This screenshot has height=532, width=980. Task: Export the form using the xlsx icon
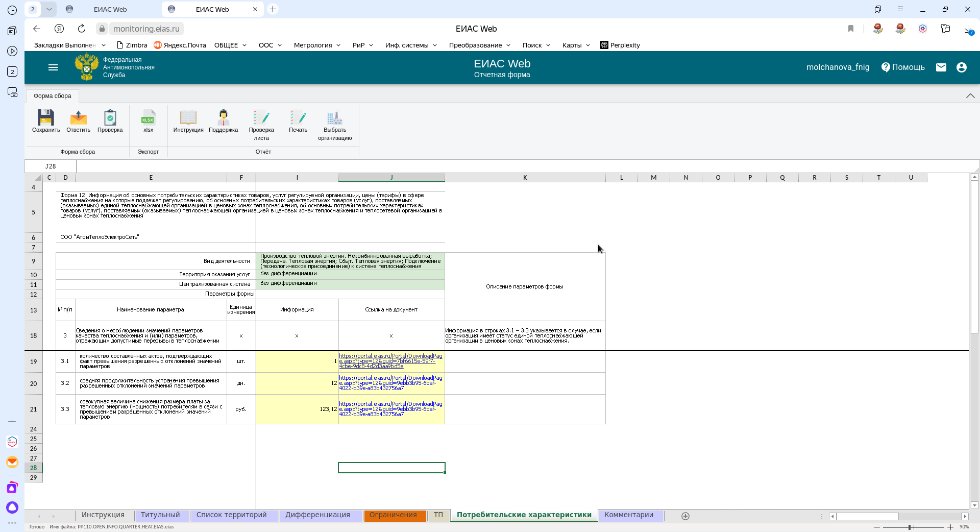pos(148,118)
